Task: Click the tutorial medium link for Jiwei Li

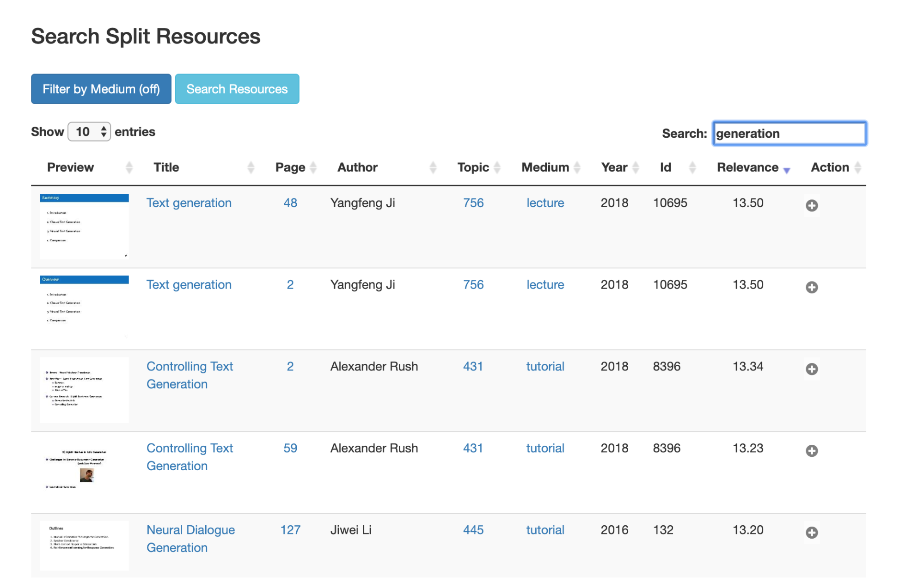Action: point(545,530)
